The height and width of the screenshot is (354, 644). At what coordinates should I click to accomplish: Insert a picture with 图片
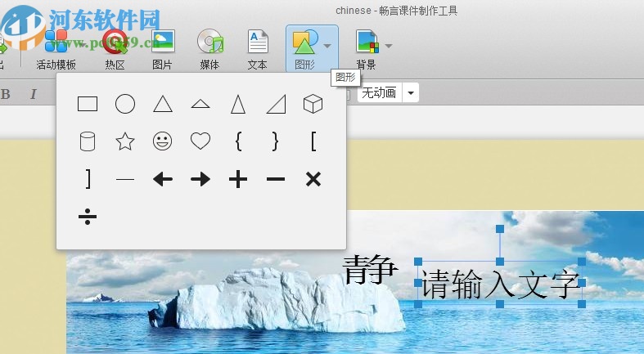(162, 48)
